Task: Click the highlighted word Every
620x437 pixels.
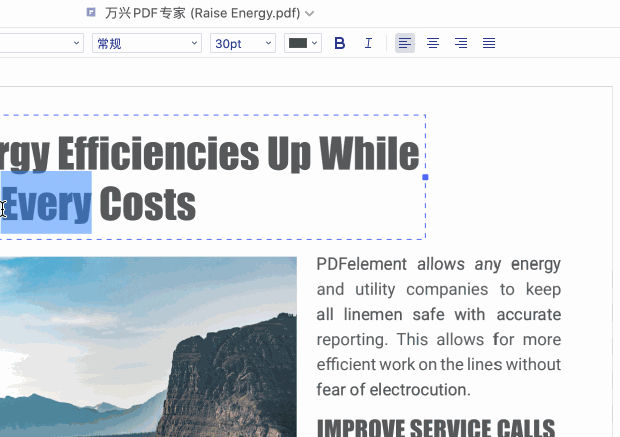Action: 46,204
